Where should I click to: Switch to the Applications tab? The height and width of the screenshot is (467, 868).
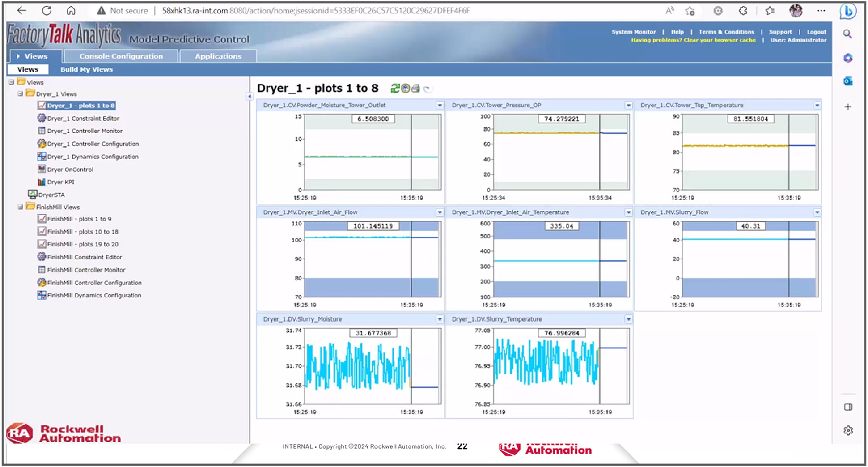pyautogui.click(x=218, y=56)
